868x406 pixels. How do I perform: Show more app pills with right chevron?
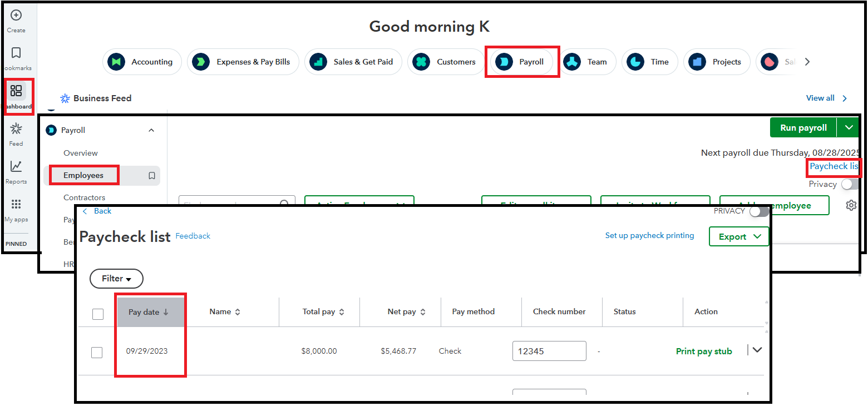tap(807, 62)
